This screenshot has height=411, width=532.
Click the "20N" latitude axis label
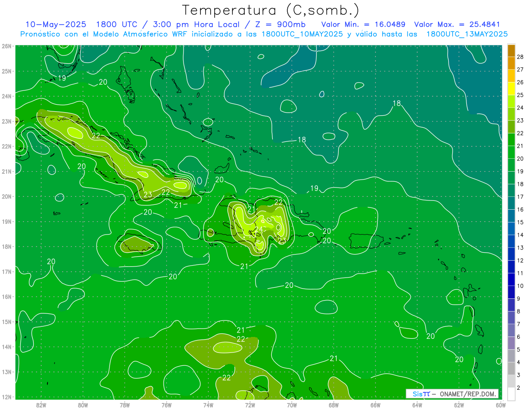click(x=7, y=196)
